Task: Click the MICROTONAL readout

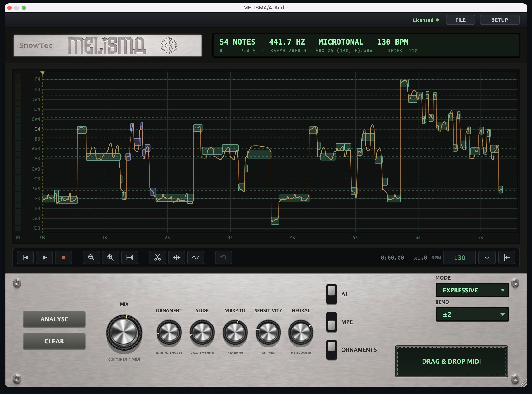Action: (x=341, y=42)
